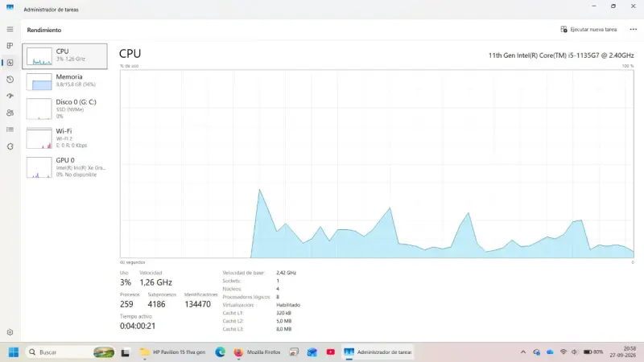The image size is (644, 362).
Task: Launch Microsoft Edge from taskbar
Action: click(220, 352)
